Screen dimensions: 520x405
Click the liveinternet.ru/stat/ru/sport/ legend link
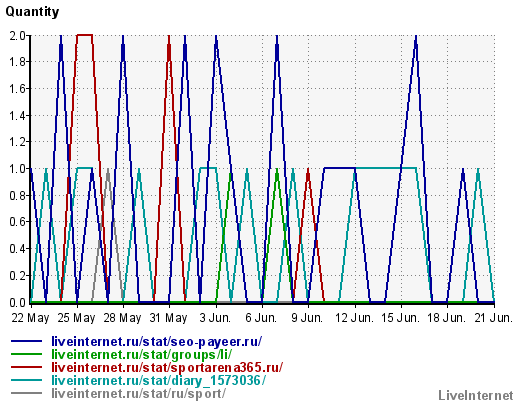coord(138,394)
